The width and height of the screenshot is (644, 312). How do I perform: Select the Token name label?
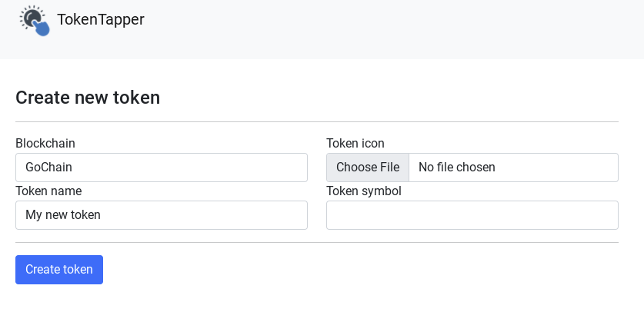(x=48, y=191)
